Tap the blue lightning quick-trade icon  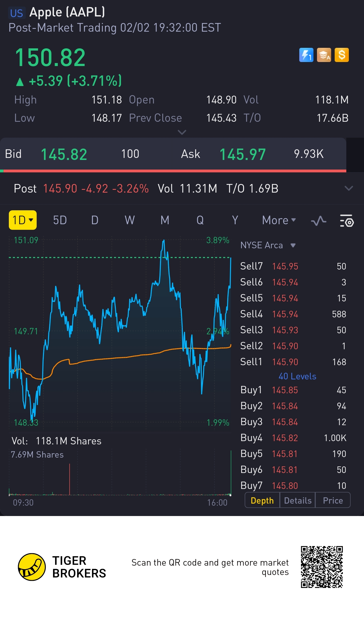(306, 55)
